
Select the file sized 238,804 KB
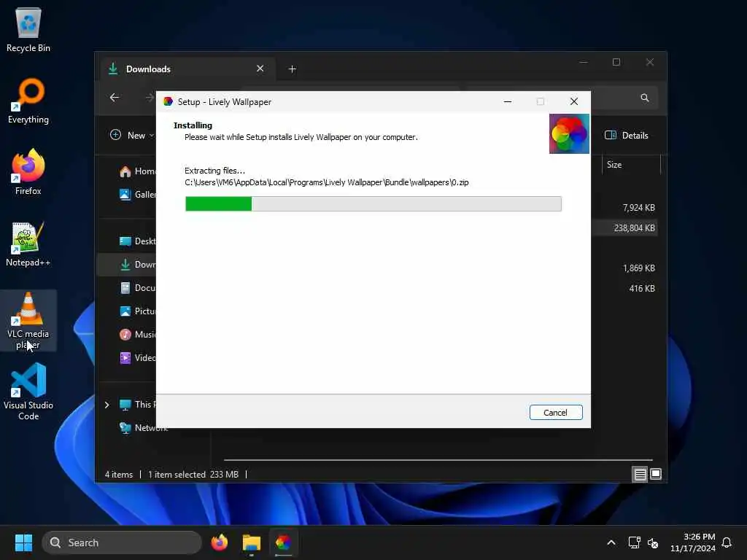point(634,228)
